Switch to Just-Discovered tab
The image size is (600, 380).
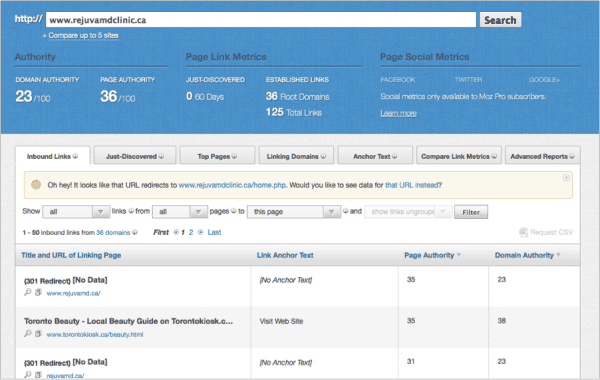click(135, 156)
